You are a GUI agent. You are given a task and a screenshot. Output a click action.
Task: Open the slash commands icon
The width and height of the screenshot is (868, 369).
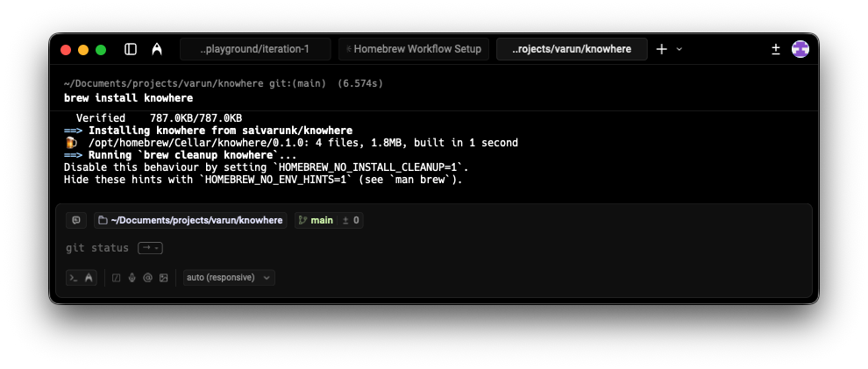pos(117,278)
